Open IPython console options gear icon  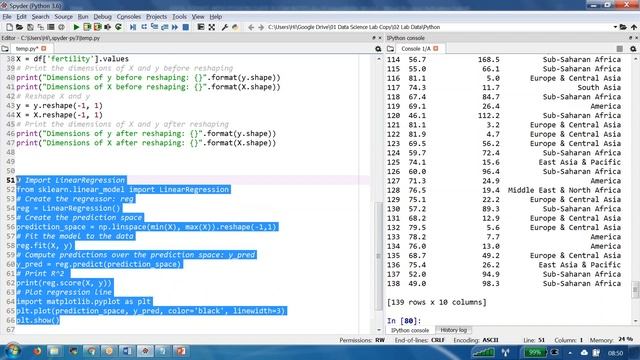[633, 49]
